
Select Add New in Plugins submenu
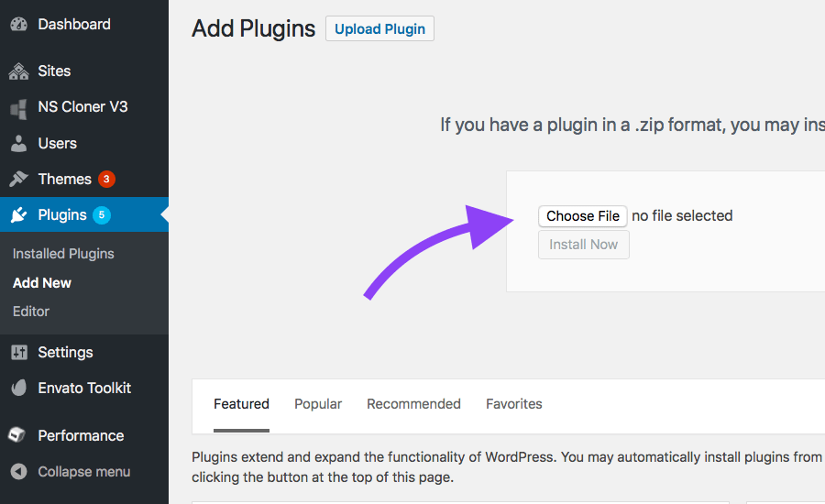point(42,283)
